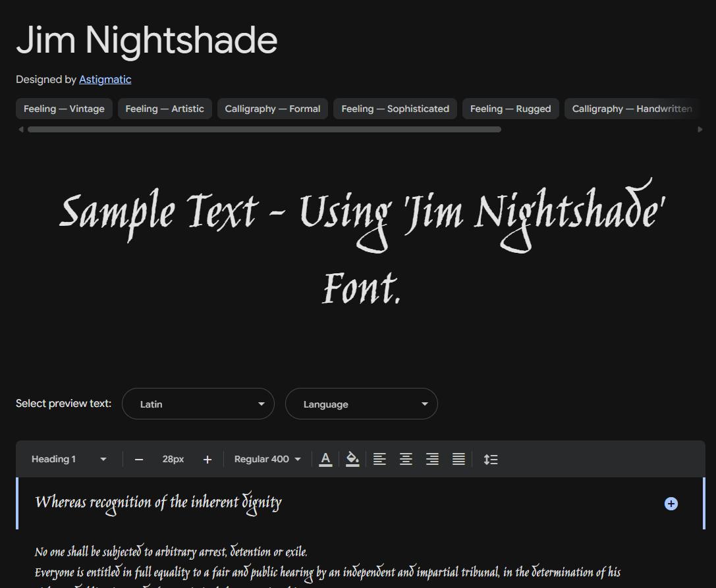
Task: Align text right
Action: (432, 459)
